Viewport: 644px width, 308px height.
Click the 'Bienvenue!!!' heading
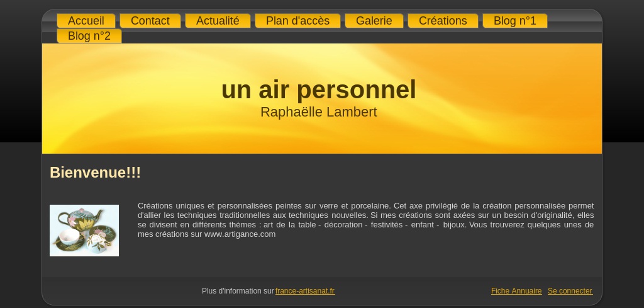coord(96,173)
